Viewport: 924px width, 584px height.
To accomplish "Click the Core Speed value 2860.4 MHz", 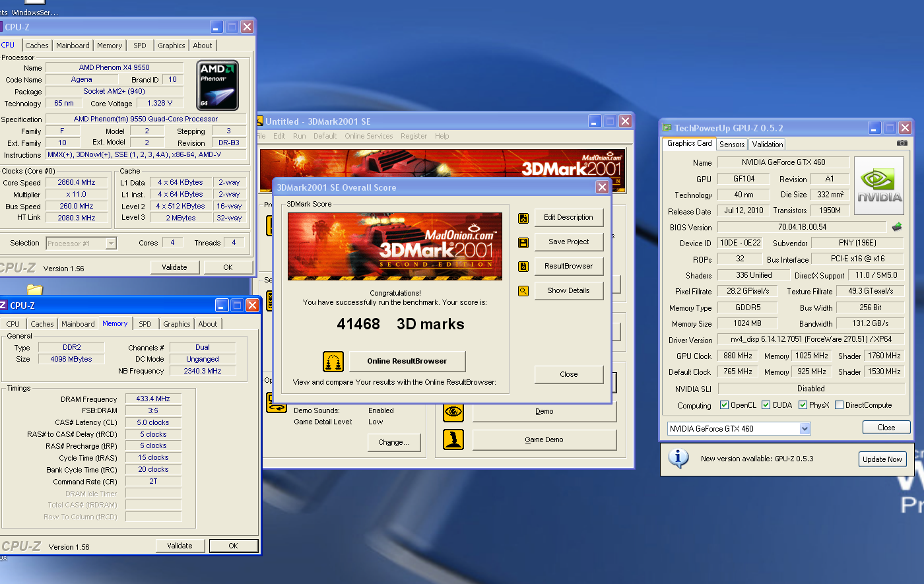I will tap(77, 183).
